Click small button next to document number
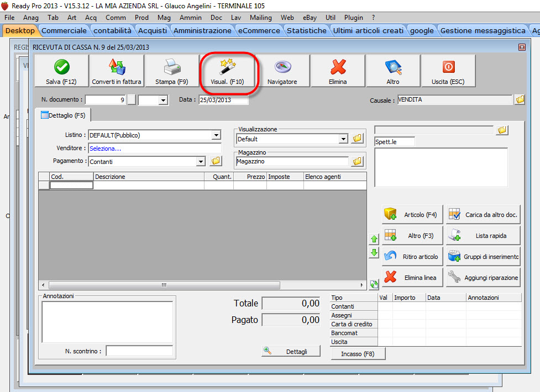 tap(132, 100)
